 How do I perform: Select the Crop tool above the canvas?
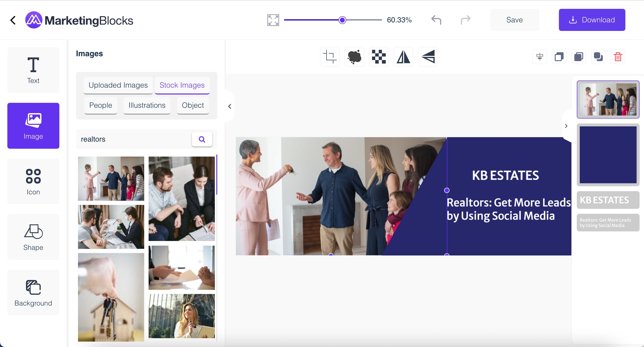pyautogui.click(x=330, y=56)
